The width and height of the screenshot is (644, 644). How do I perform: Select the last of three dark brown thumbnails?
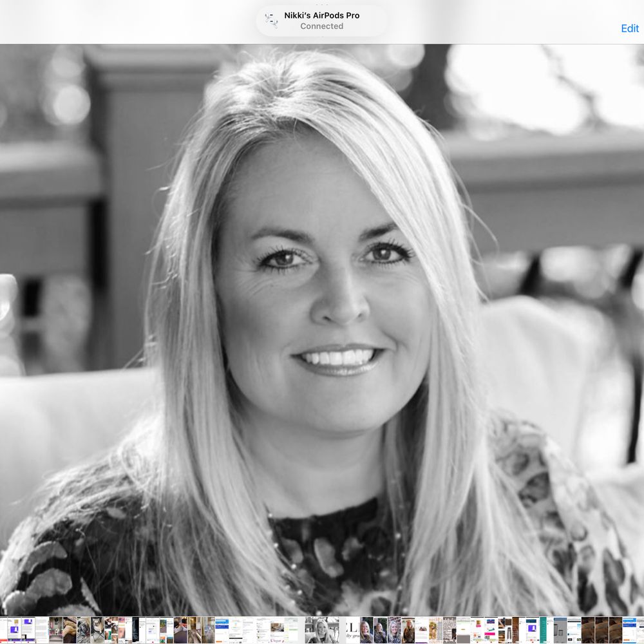coord(616,630)
